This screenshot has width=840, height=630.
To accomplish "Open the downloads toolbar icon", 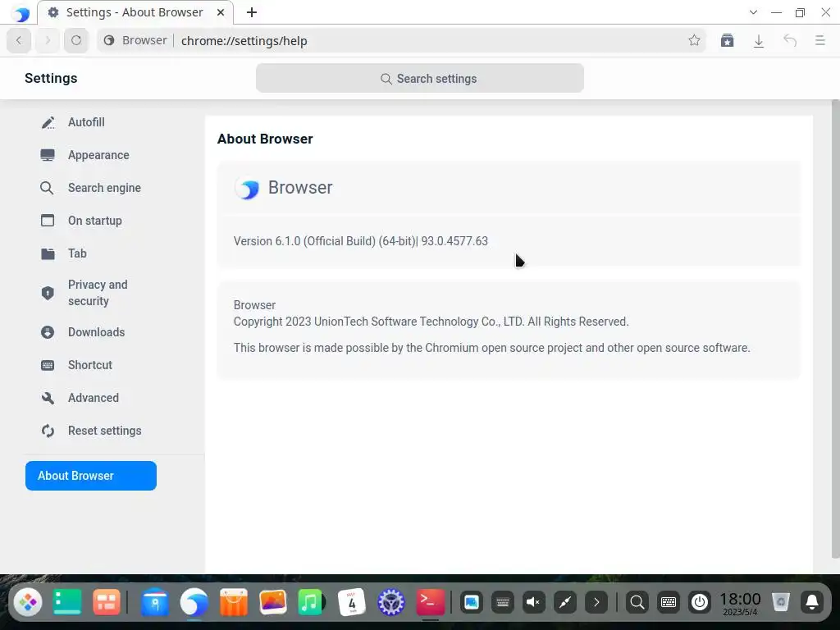I will (x=759, y=41).
